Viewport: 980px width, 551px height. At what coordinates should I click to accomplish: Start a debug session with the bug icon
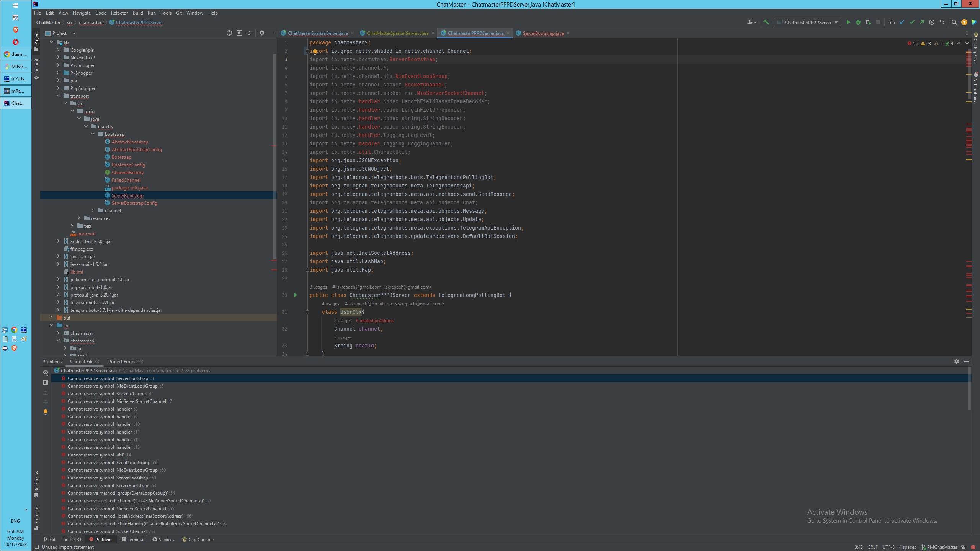coord(858,23)
